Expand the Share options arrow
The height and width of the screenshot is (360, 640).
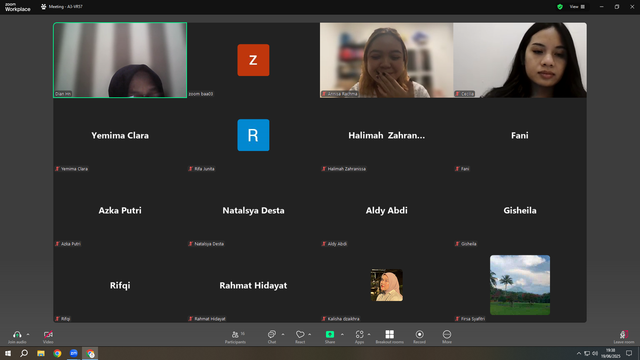342,334
